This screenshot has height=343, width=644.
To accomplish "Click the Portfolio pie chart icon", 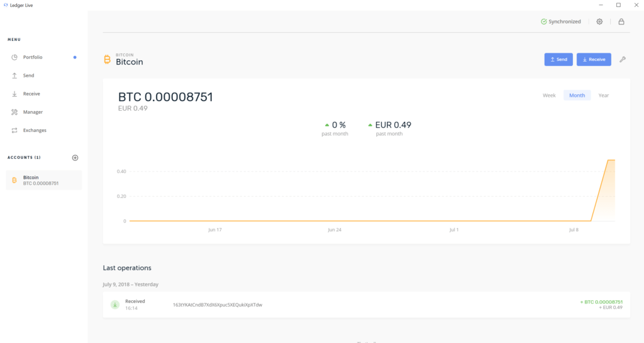I will [x=14, y=57].
